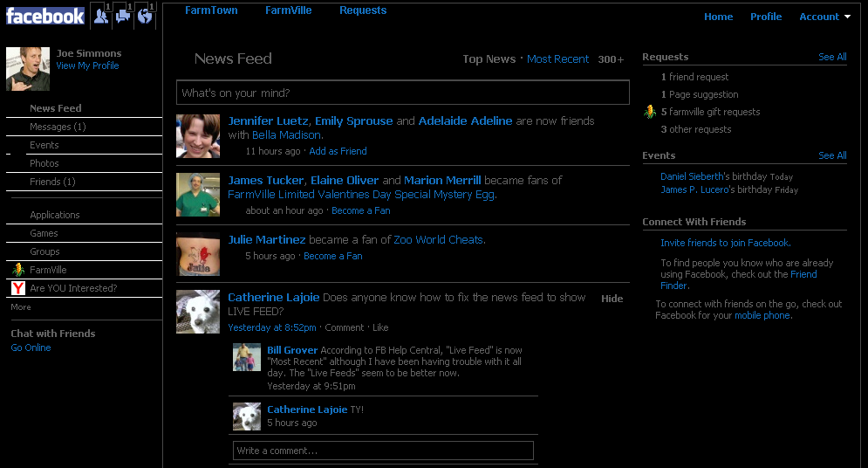Open mobile phone link

tap(762, 315)
